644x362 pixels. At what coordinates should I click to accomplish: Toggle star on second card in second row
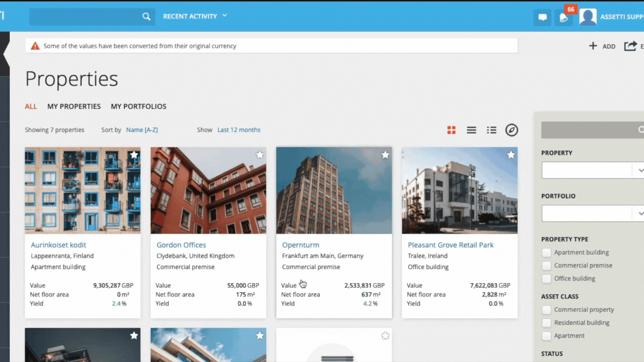coord(259,335)
